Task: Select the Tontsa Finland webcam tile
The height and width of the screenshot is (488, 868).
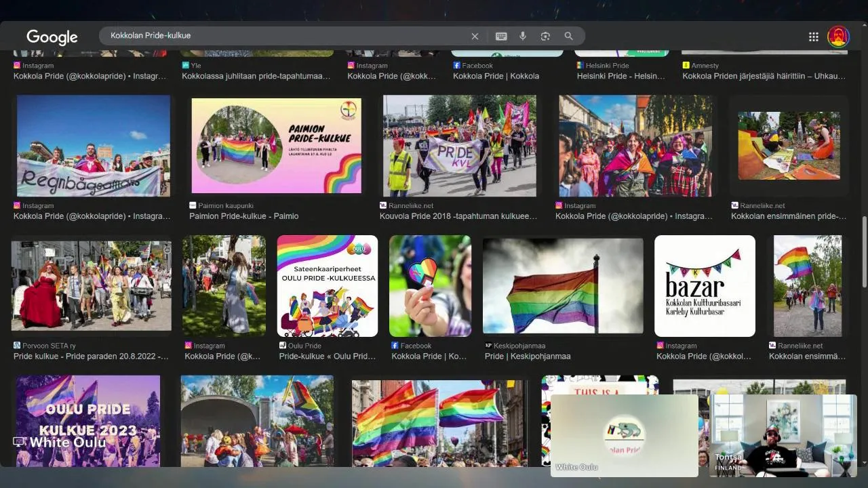Action: coord(783,435)
